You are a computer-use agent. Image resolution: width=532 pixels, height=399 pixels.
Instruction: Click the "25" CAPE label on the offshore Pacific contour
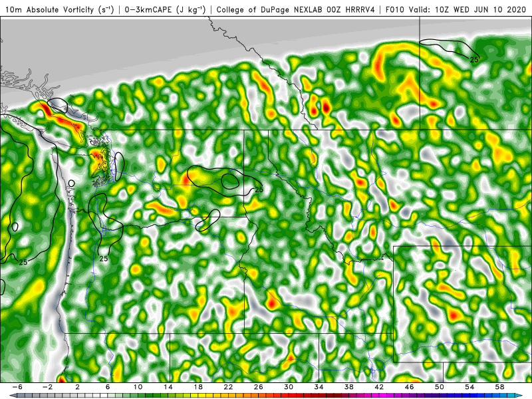point(23,262)
